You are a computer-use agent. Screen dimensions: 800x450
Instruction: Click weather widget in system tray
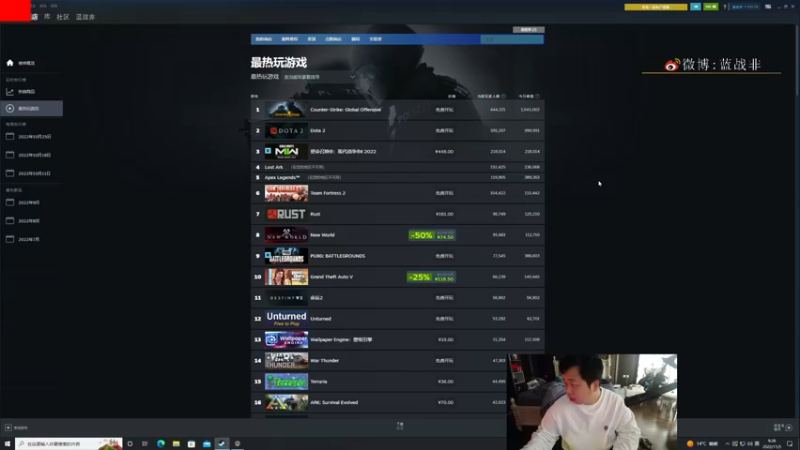pyautogui.click(x=703, y=444)
